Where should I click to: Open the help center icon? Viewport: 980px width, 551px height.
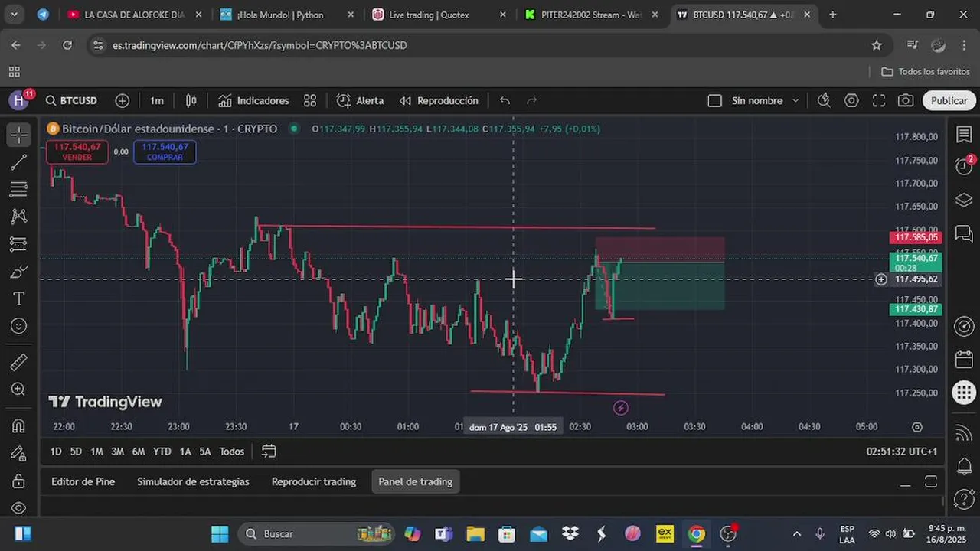pos(964,501)
